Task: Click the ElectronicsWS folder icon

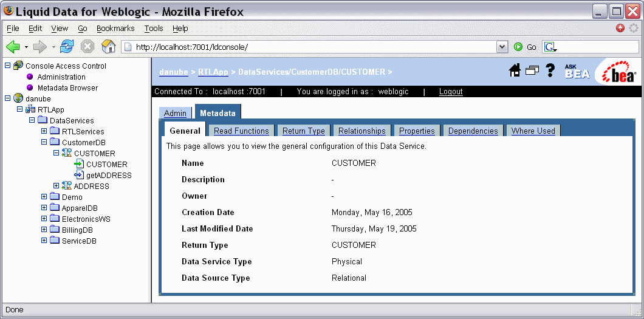Action: [55, 219]
